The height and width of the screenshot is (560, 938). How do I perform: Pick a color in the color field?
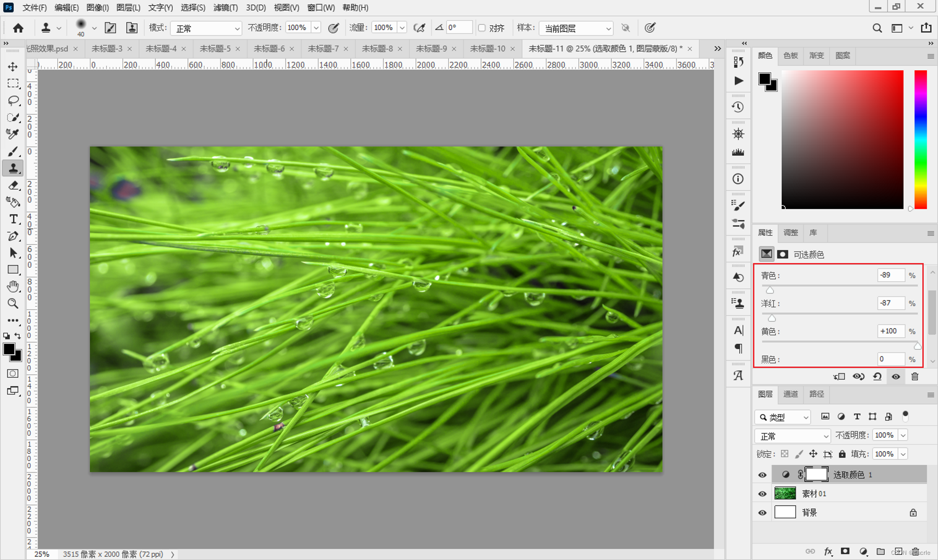click(x=842, y=140)
